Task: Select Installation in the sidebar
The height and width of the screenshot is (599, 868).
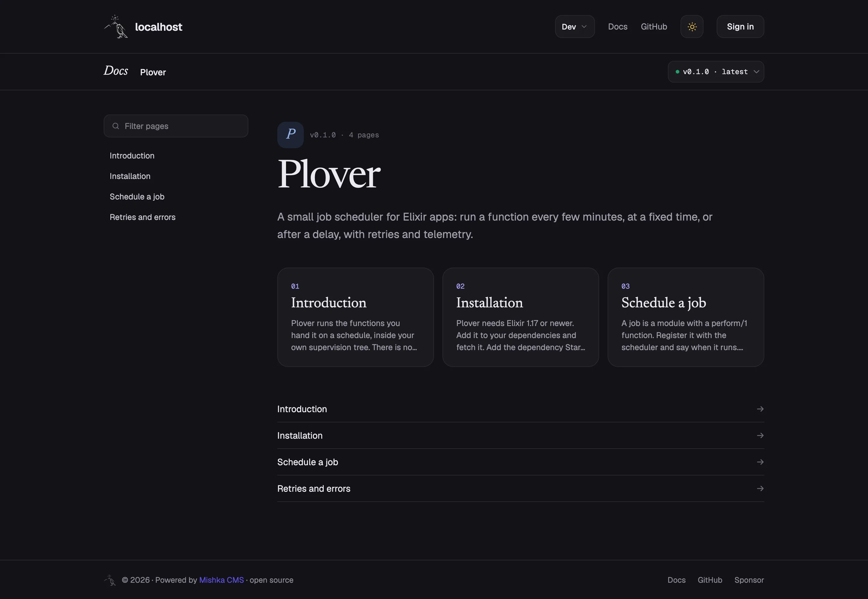Action: 130,176
